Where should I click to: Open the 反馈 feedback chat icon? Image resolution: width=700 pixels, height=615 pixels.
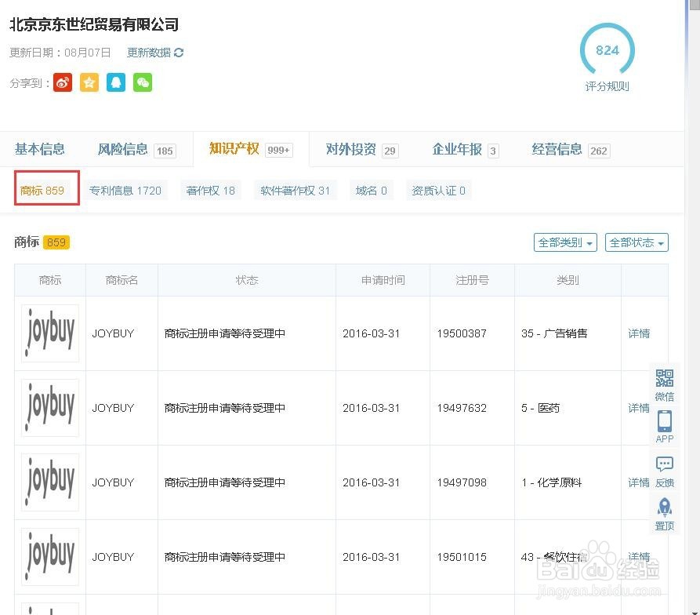click(x=664, y=464)
